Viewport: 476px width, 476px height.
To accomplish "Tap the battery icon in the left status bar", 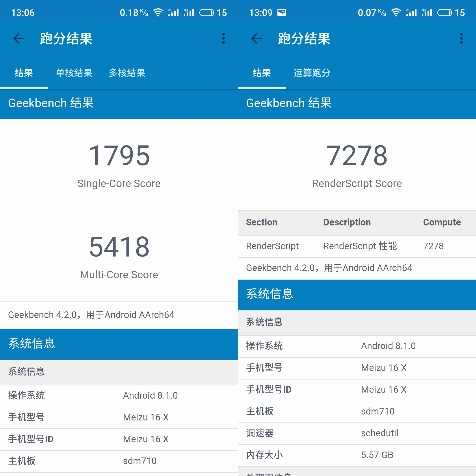I will (206, 13).
